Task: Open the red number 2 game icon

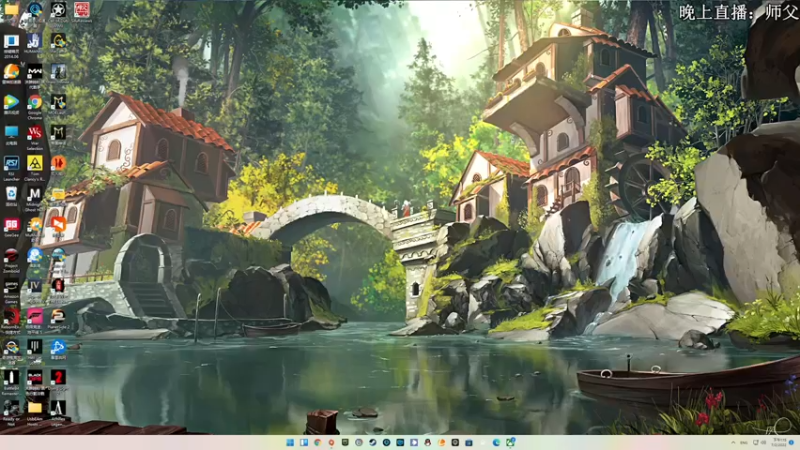Action: [58, 378]
